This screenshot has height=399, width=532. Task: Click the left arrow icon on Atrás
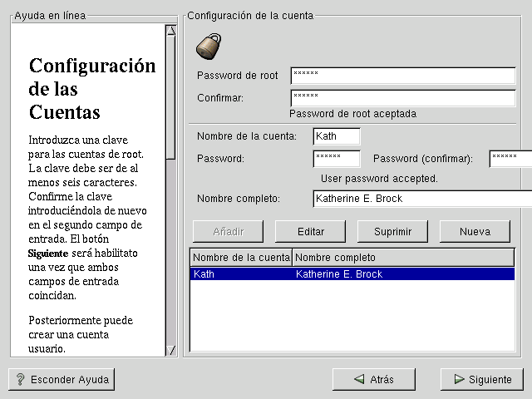(x=358, y=379)
